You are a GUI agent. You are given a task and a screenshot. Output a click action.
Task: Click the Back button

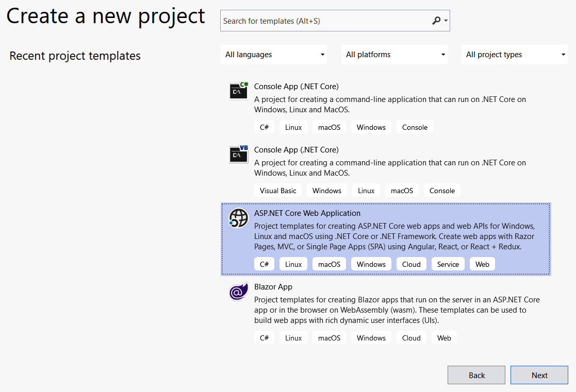(476, 374)
